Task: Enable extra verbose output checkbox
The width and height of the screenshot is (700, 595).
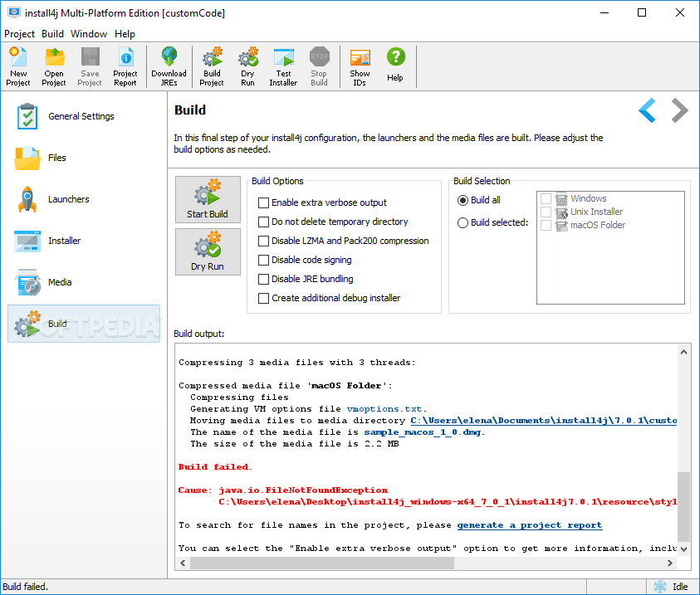Action: [263, 203]
